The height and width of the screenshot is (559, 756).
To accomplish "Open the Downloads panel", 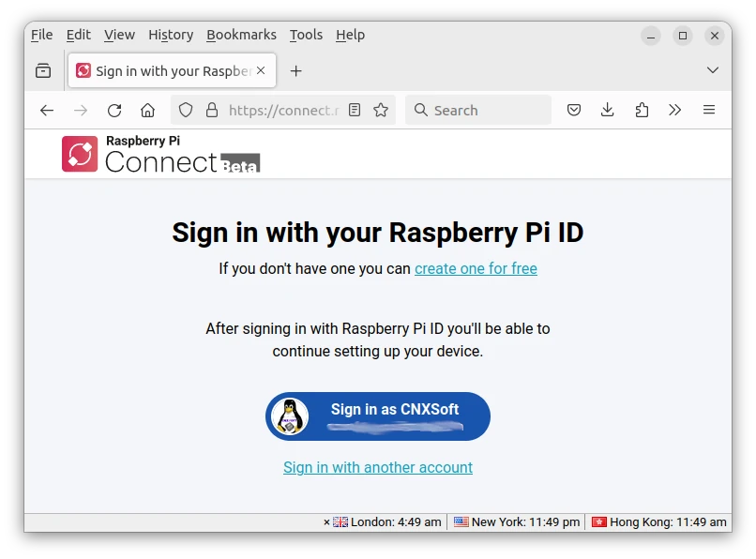I will pos(608,110).
